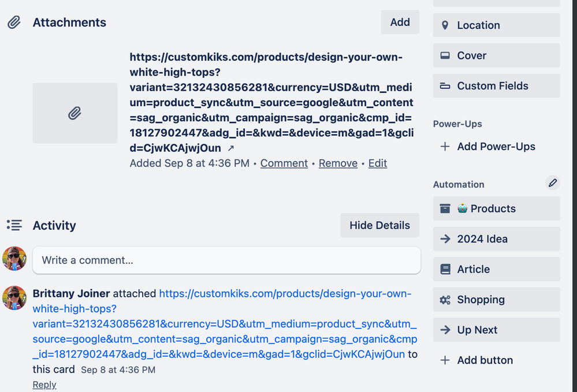Open Custom Fields panel

pos(496,86)
